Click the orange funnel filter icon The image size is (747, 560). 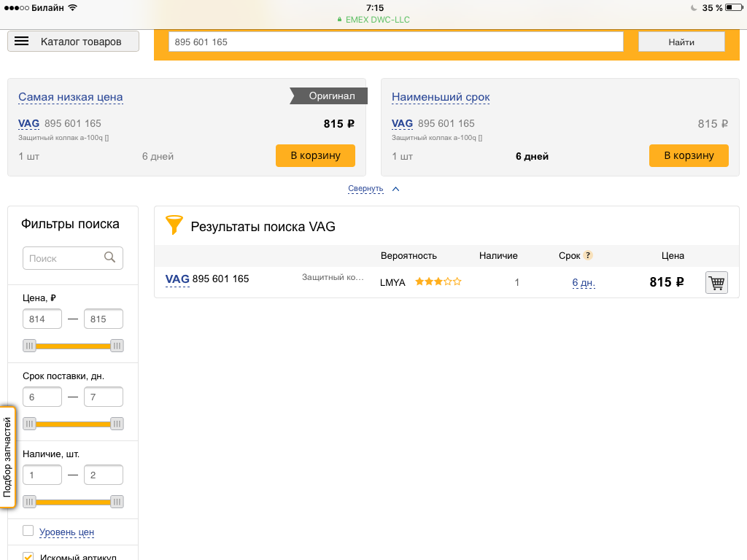174,225
